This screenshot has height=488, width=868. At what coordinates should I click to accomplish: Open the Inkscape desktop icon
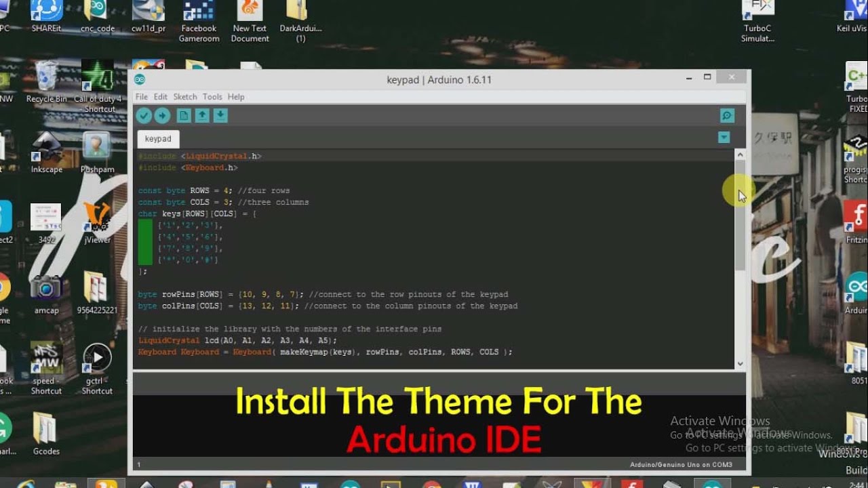tap(46, 152)
